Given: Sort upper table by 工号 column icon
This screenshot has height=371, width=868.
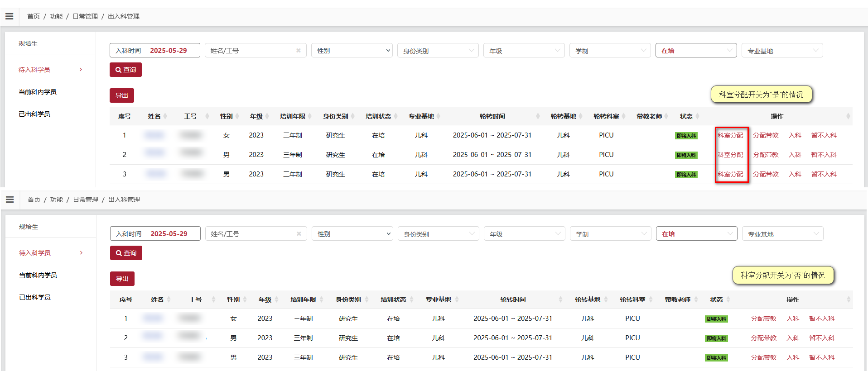Looking at the screenshot, I should tap(207, 116).
